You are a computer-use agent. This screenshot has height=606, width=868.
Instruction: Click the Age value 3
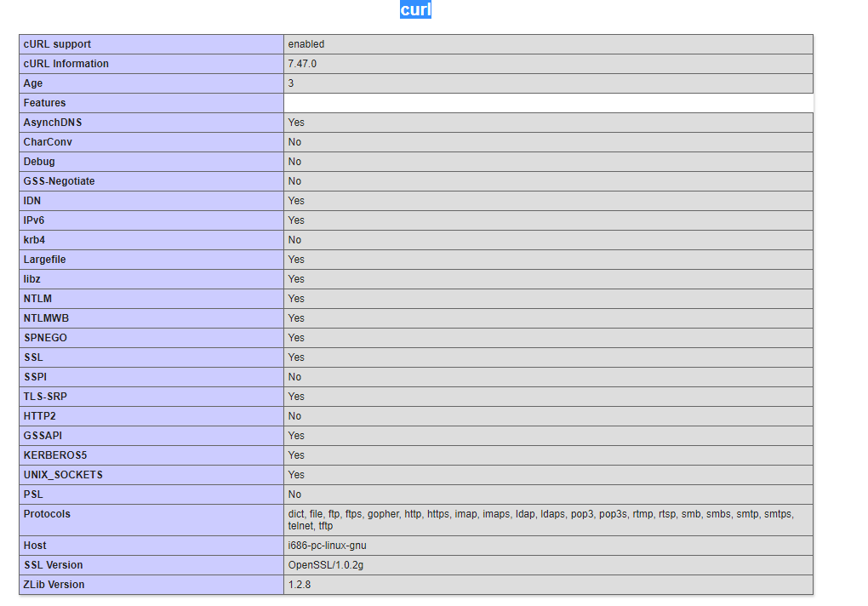point(291,83)
